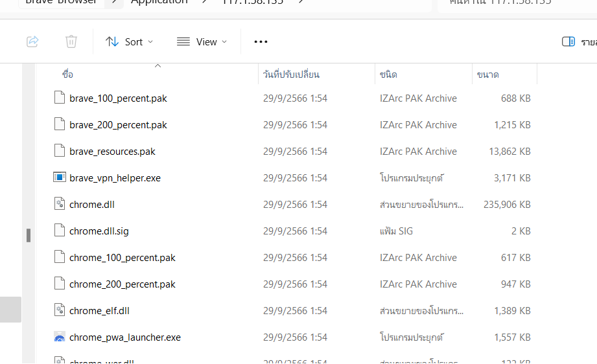Select file chrome_200_percent.pak
Image resolution: width=597 pixels, height=364 pixels.
tap(123, 284)
